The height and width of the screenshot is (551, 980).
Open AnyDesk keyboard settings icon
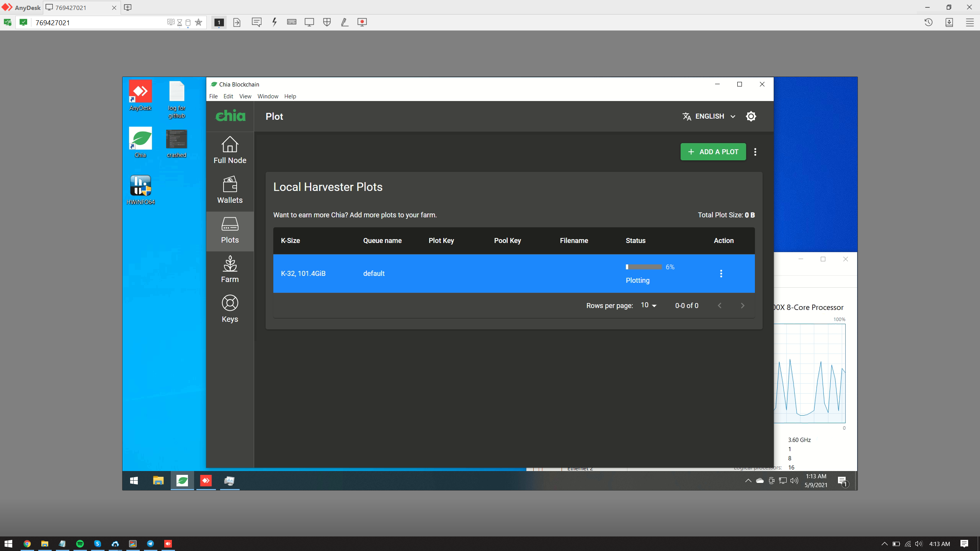292,22
